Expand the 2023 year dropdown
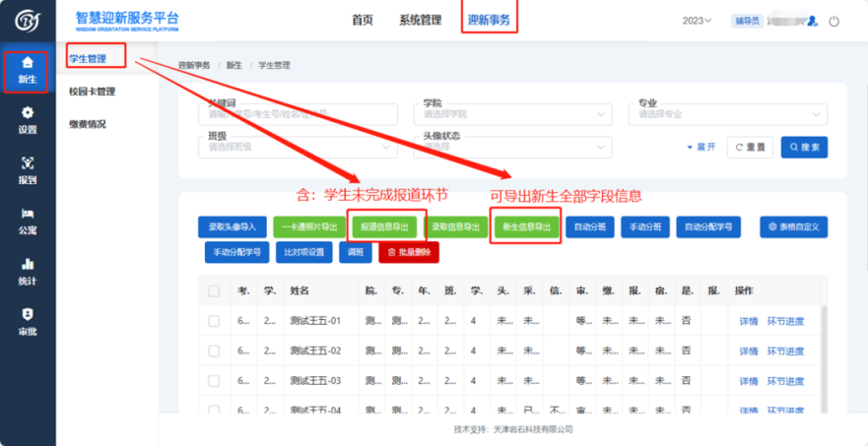The height and width of the screenshot is (446, 868). click(x=697, y=21)
